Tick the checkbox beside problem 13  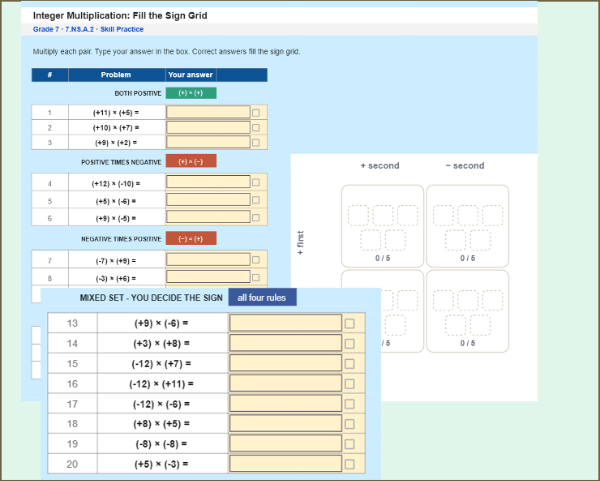pyautogui.click(x=349, y=324)
